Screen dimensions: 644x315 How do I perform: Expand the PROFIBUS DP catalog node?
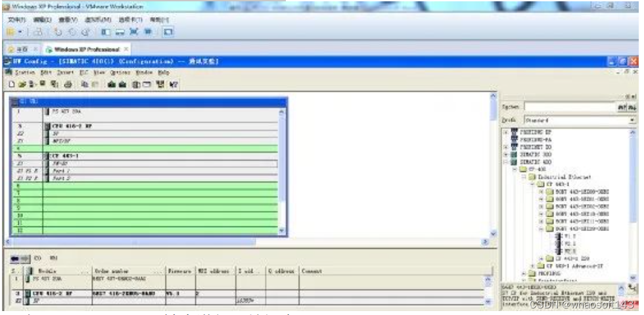coord(506,132)
